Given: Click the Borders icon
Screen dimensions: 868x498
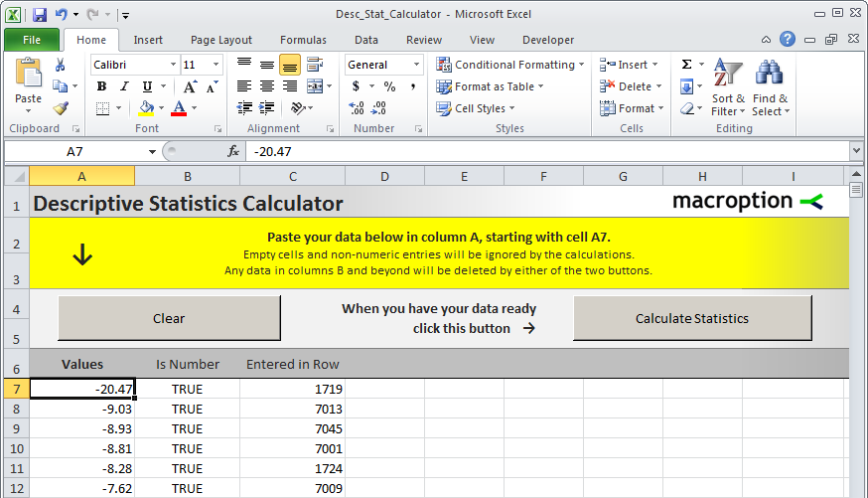Looking at the screenshot, I should pos(103,108).
